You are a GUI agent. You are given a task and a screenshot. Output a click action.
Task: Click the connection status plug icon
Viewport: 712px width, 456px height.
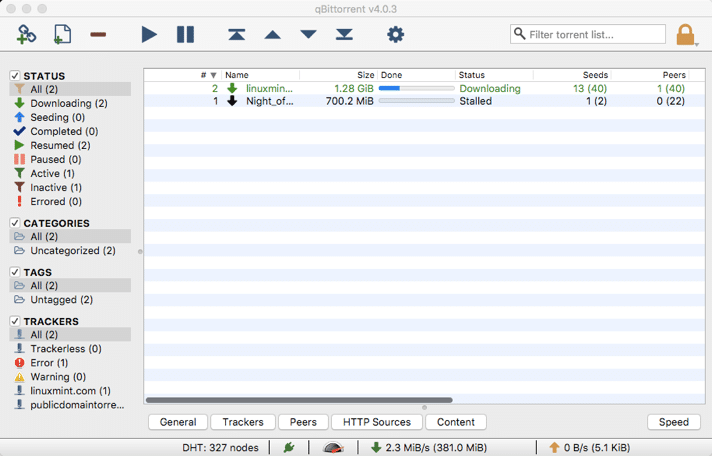coord(289,448)
